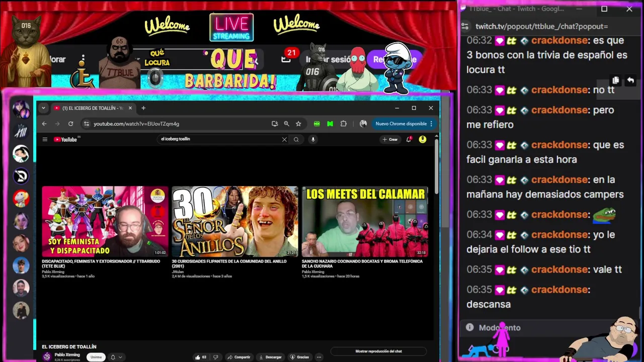
Task: Open the green HDK extension icon
Action: (x=317, y=124)
